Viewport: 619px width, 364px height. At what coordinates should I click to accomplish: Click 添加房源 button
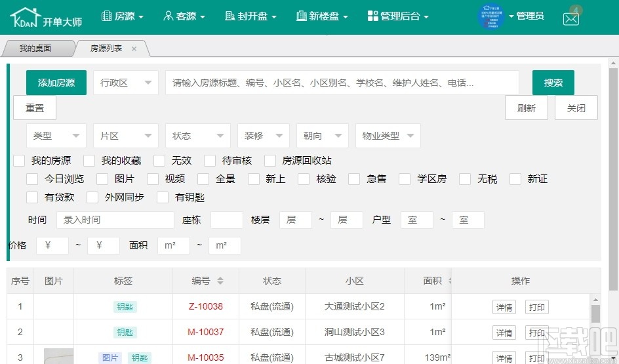[x=56, y=83]
